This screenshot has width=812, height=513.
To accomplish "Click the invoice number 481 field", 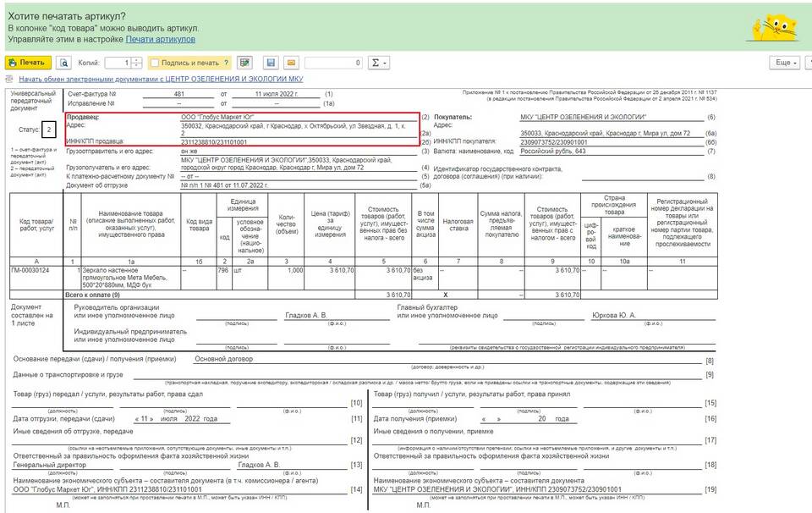I will (x=178, y=93).
